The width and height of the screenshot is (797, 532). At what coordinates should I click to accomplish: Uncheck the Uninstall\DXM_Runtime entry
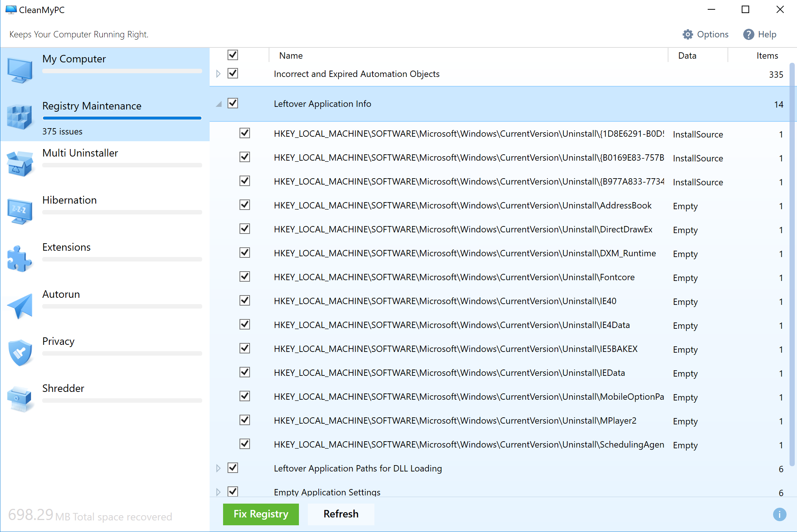[245, 253]
